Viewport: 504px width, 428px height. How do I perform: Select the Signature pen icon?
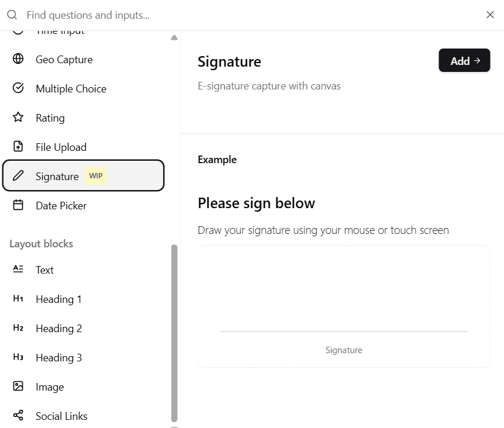[x=17, y=175]
